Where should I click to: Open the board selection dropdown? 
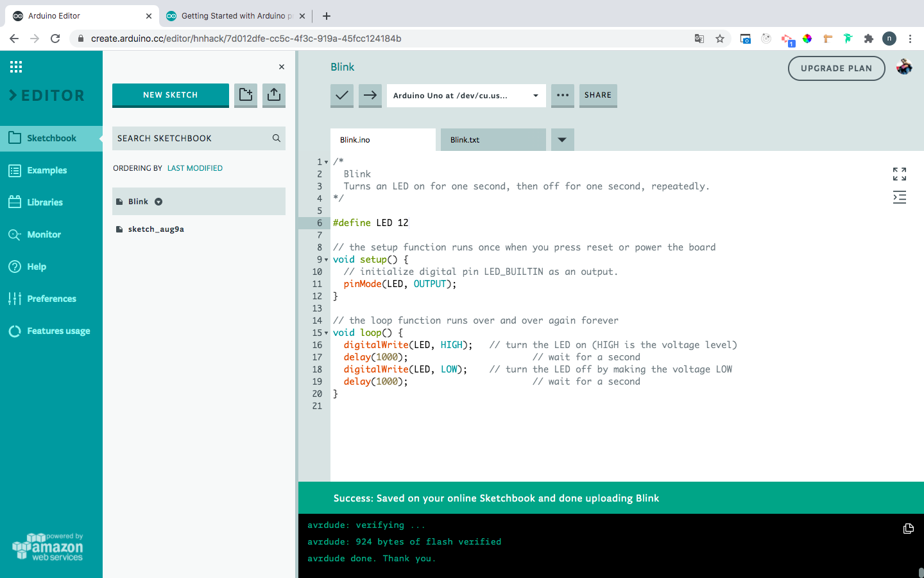click(x=466, y=96)
